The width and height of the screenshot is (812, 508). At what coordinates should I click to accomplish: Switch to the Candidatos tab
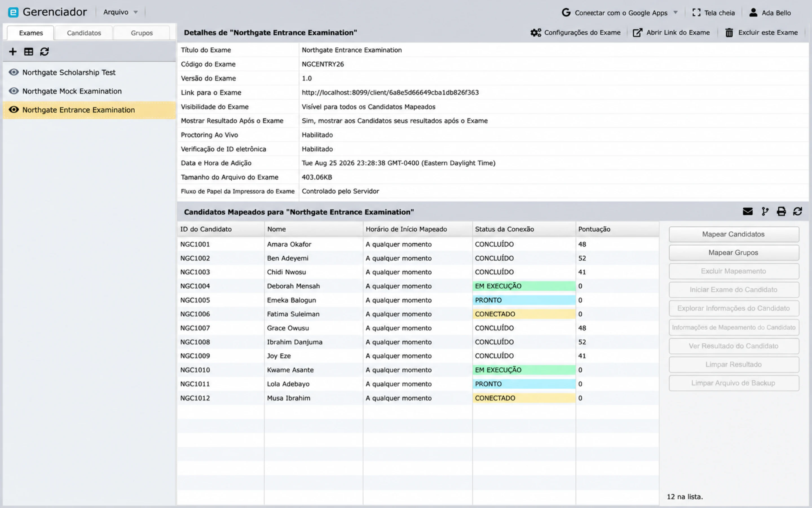[x=84, y=33]
